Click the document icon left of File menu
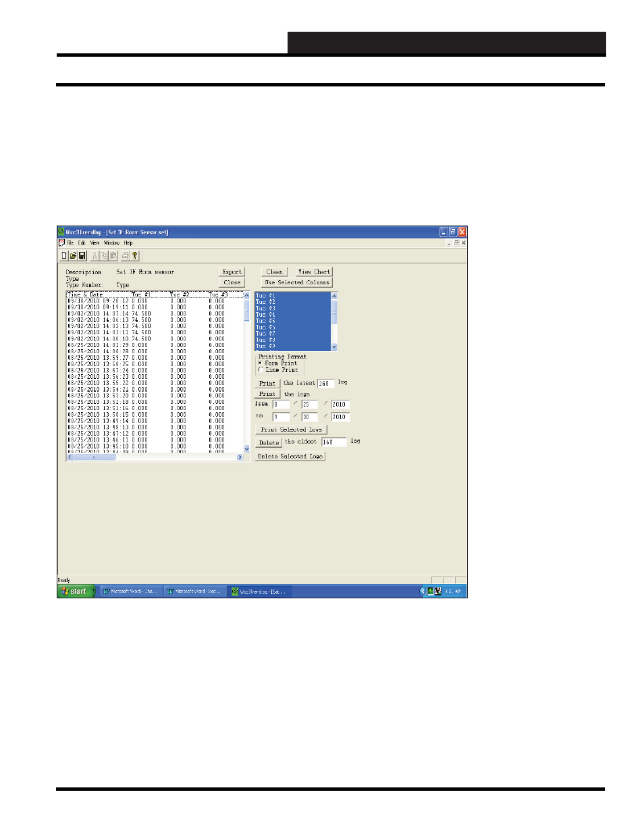 tap(61, 243)
